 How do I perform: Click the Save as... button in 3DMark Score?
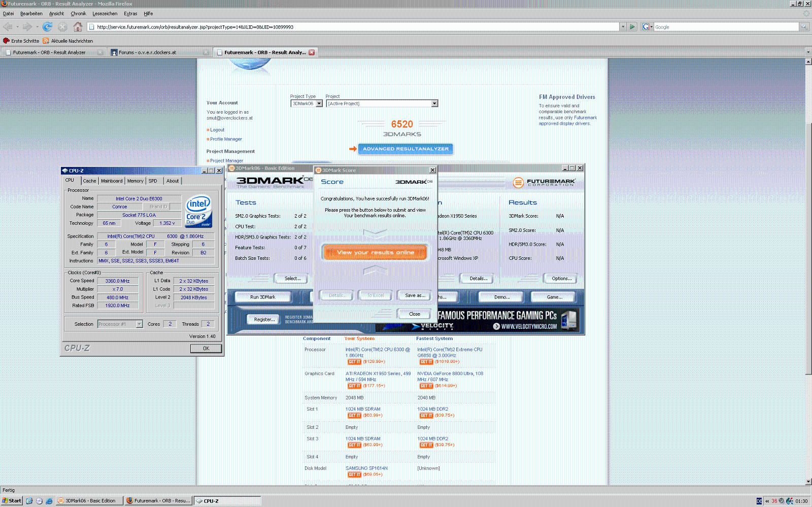pos(415,295)
